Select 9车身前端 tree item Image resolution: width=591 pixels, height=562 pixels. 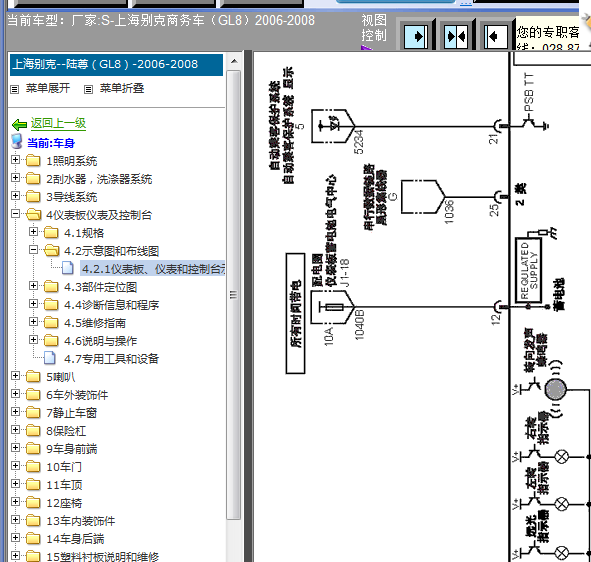pyautogui.click(x=72, y=449)
